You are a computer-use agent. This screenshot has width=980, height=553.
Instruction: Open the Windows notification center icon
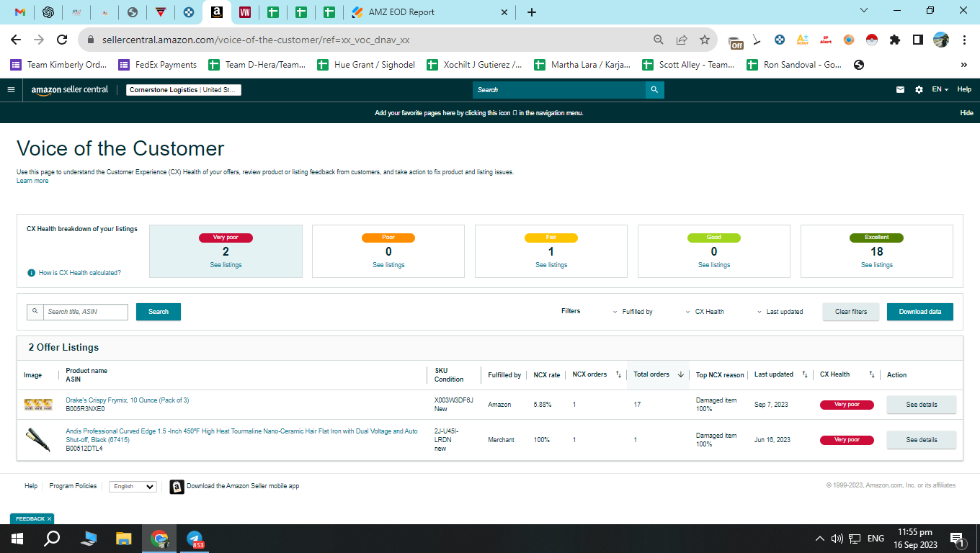958,539
